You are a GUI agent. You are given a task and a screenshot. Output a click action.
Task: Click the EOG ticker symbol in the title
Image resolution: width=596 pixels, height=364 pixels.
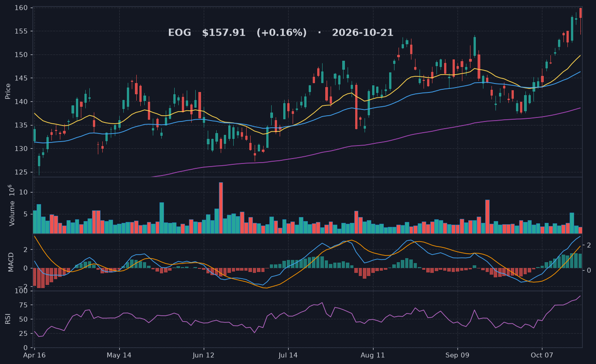pos(180,33)
